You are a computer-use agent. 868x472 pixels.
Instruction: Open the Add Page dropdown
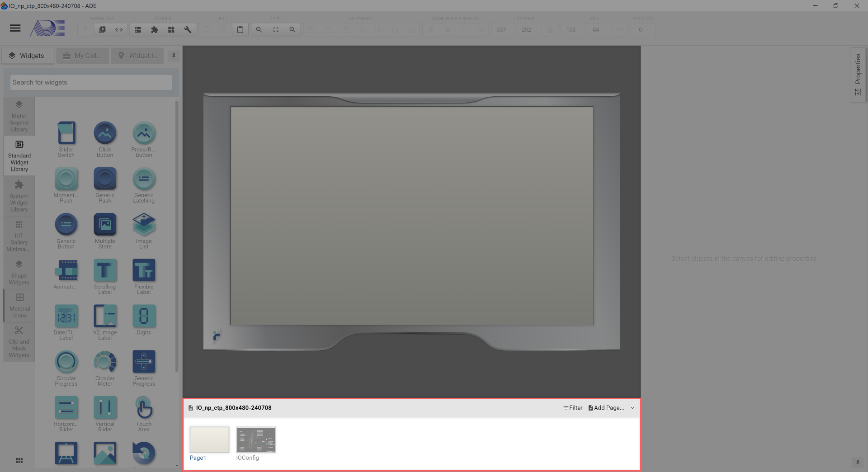click(x=606, y=408)
